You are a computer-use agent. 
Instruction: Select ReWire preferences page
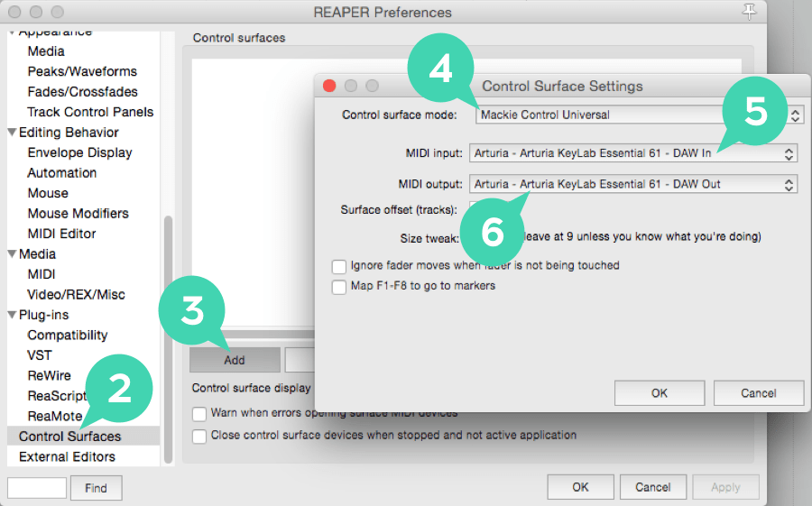50,375
